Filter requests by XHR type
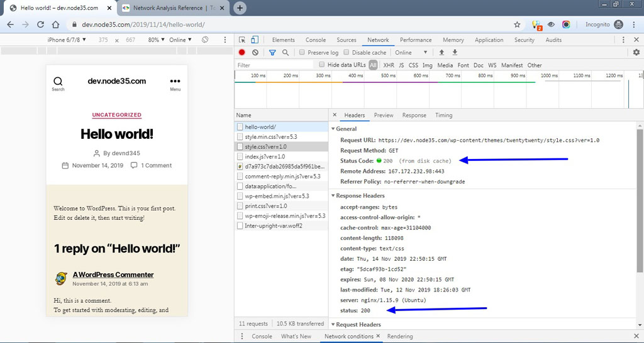 tap(389, 65)
